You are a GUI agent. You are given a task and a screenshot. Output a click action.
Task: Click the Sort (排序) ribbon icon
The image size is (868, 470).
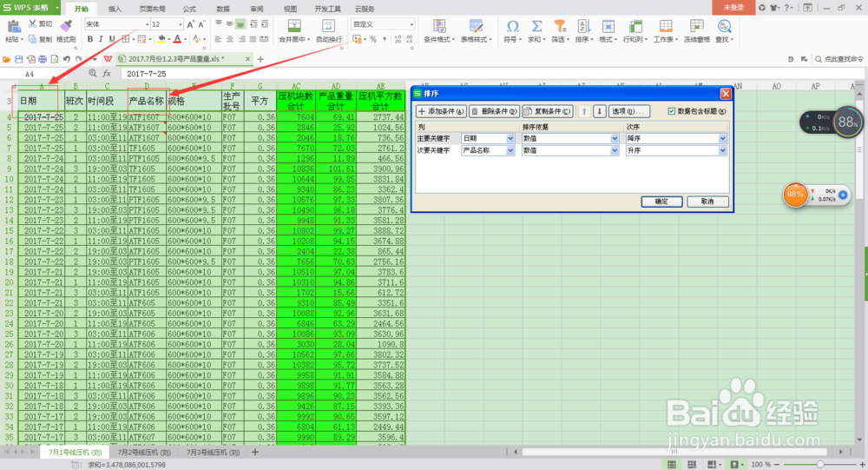583,26
